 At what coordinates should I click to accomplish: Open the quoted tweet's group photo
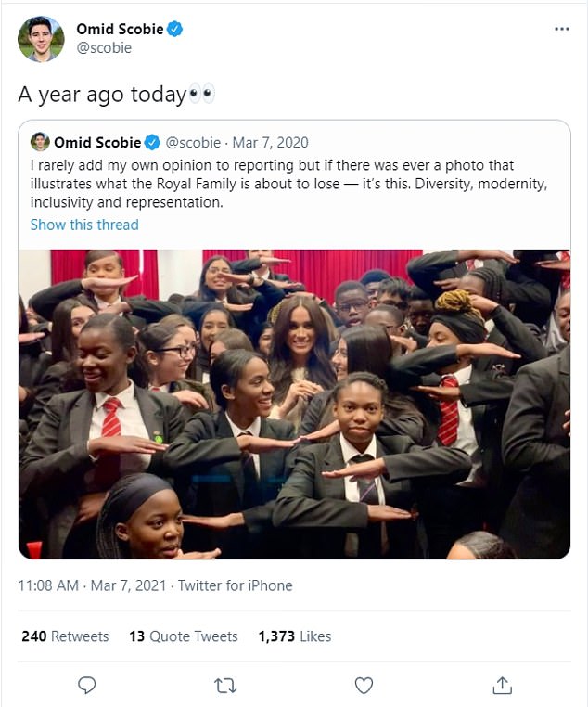[294, 404]
